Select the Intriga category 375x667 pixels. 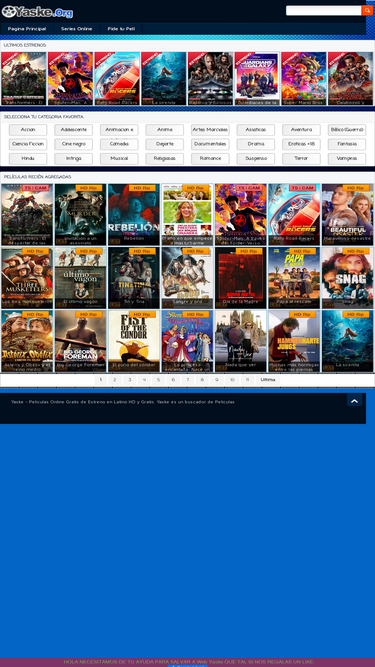click(x=74, y=159)
